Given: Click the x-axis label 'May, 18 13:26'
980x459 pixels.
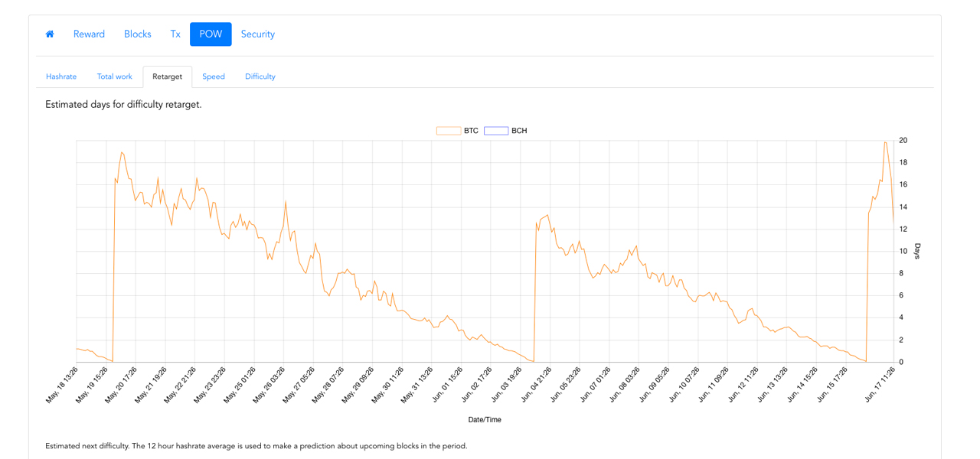Looking at the screenshot, I should (62, 385).
